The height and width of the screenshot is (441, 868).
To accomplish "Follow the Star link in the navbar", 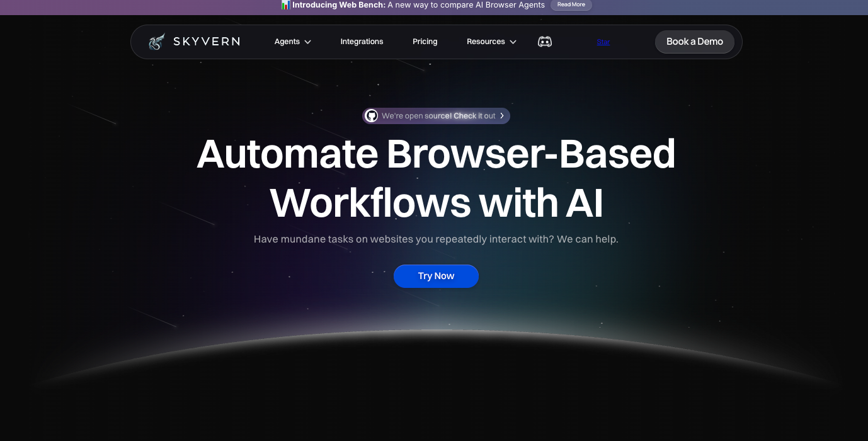I will coord(603,42).
